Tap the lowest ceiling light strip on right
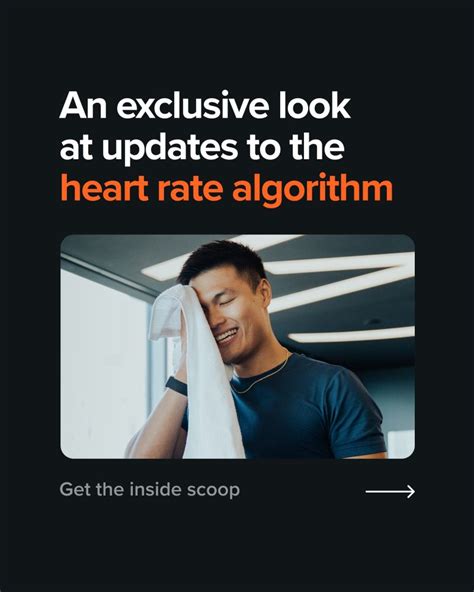The width and height of the screenshot is (474, 592). pos(351,335)
